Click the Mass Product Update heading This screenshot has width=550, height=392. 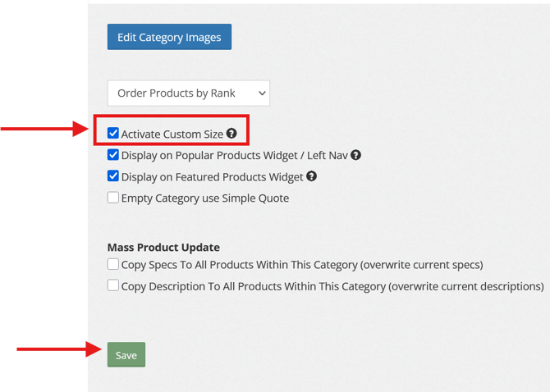(163, 247)
